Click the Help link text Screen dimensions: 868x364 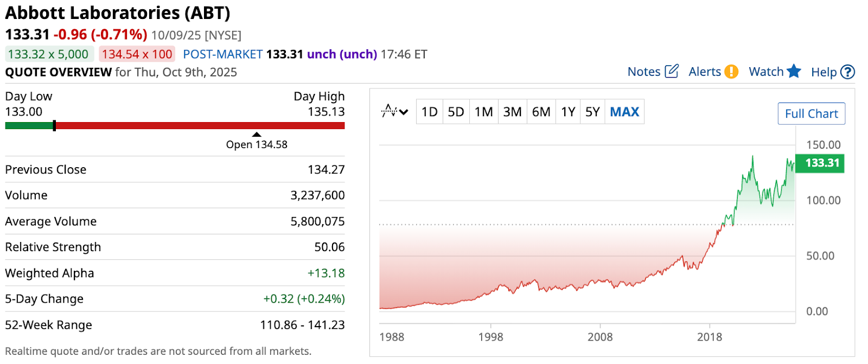(824, 72)
